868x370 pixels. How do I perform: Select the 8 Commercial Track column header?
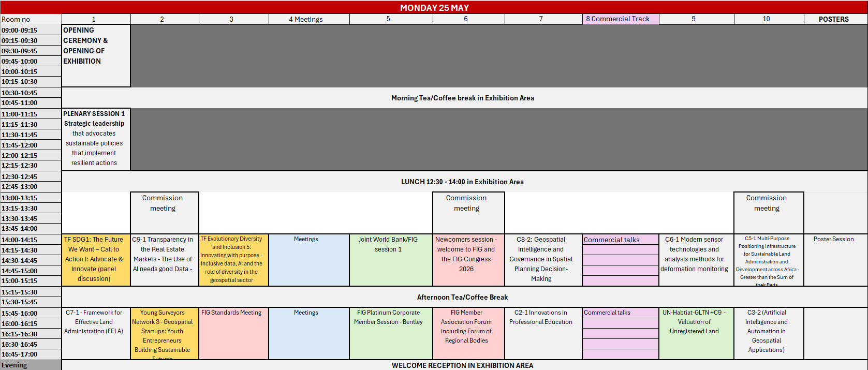click(x=620, y=19)
